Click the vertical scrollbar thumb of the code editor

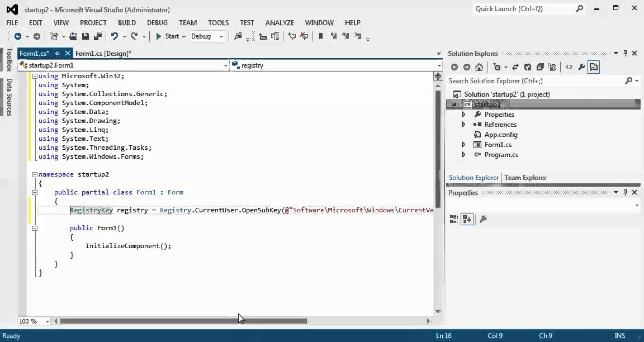pos(438,149)
